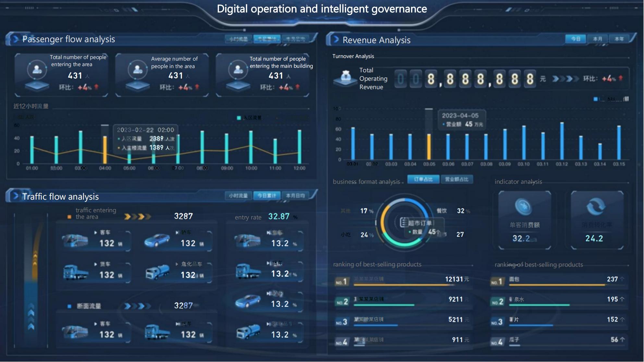The height and width of the screenshot is (362, 644).
Task: Click the supermarket order icon in donut chart center
Action: (x=403, y=223)
